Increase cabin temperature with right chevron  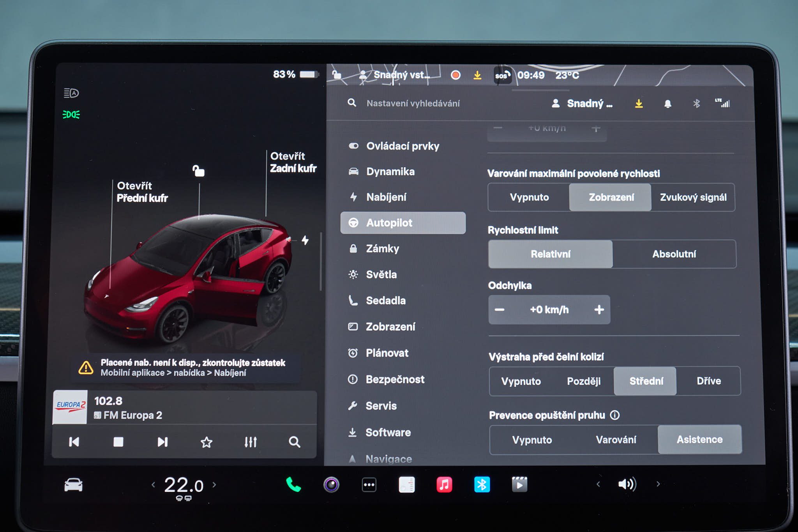coord(214,484)
